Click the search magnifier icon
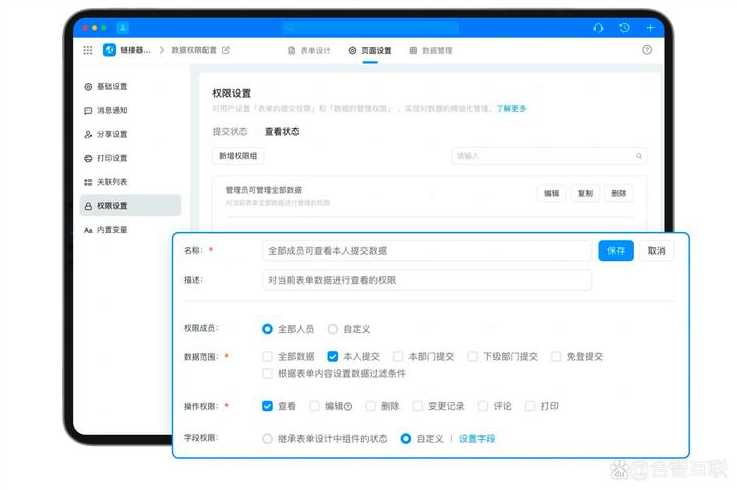 point(639,156)
